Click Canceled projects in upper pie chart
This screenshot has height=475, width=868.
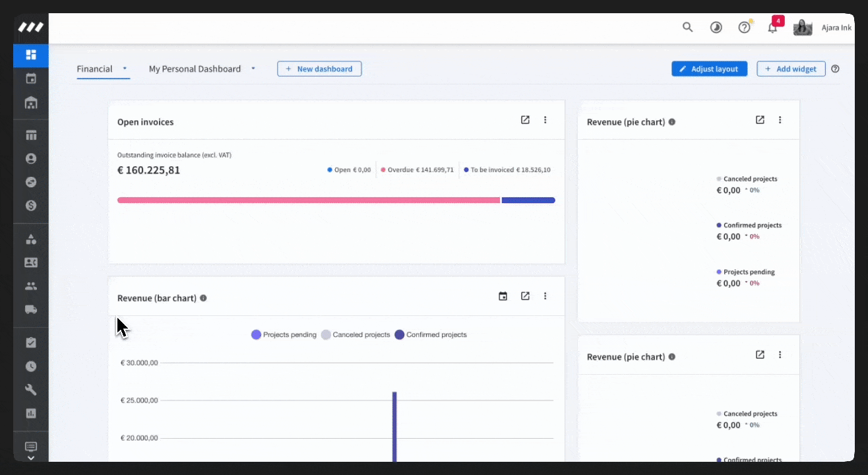(x=747, y=179)
